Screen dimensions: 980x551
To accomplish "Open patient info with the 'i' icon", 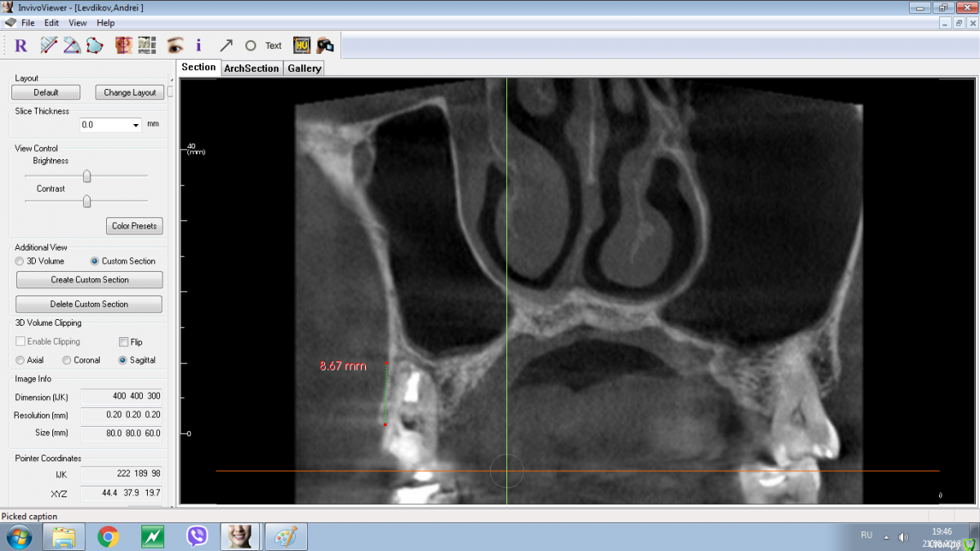I will [198, 46].
